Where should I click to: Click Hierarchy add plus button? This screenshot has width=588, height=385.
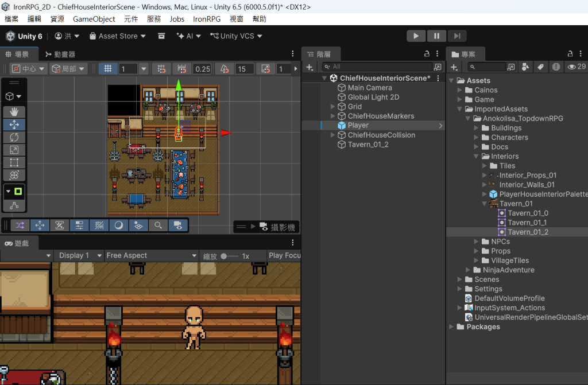310,67
